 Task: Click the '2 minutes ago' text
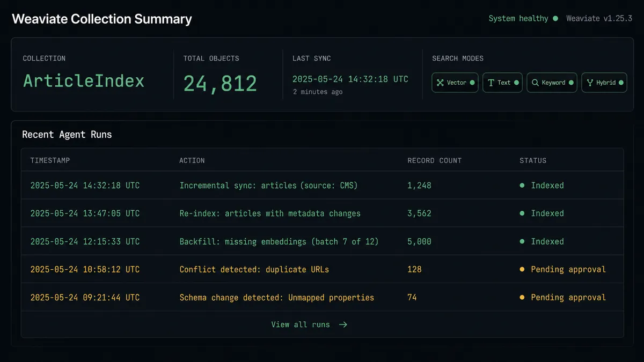click(318, 92)
